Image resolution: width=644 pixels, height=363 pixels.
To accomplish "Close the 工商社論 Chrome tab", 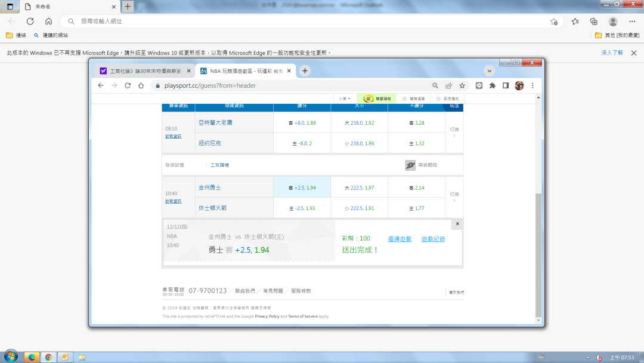I will click(188, 70).
